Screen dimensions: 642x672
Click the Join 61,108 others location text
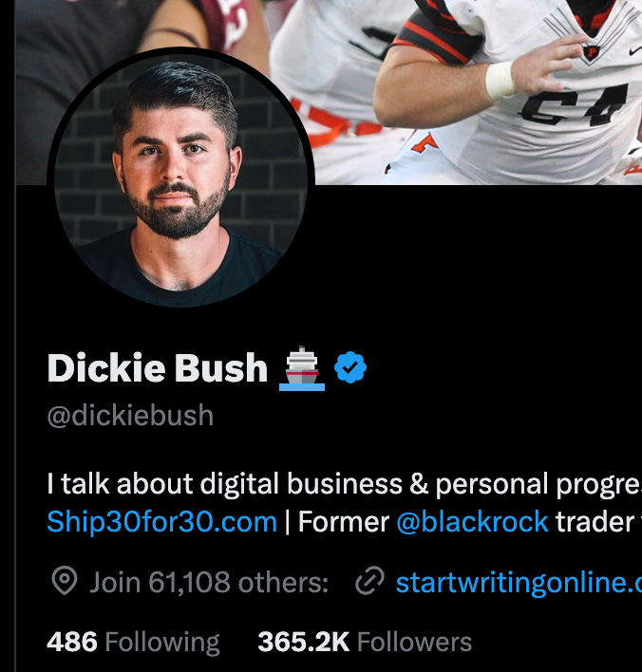(x=209, y=582)
